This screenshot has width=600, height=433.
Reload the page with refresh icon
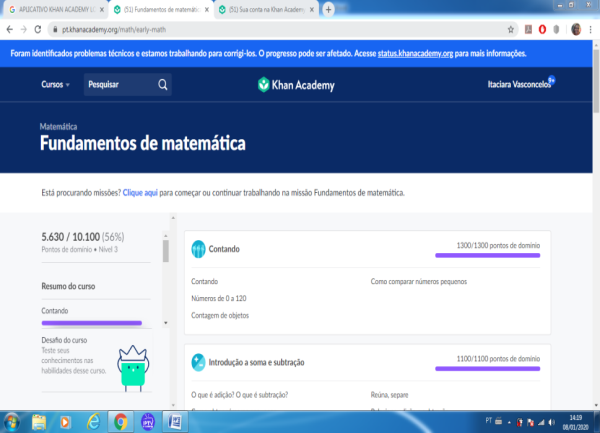click(38, 29)
